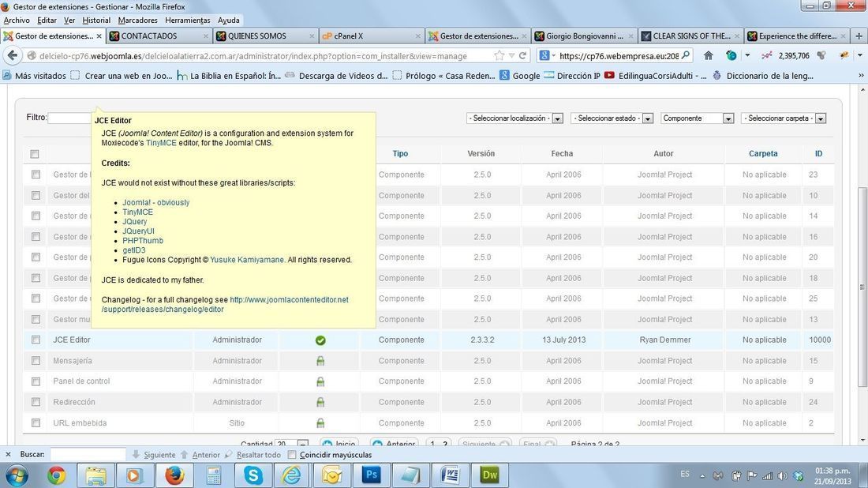Image resolution: width=868 pixels, height=488 pixels.
Task: Select the Mensajería row checkbox
Action: coord(36,361)
